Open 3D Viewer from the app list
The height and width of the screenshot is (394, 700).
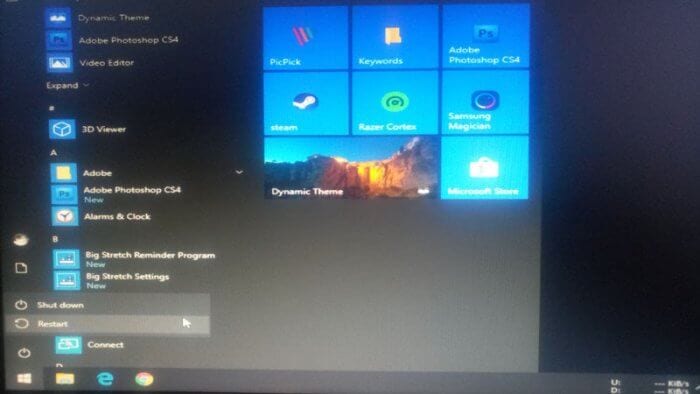coord(103,129)
